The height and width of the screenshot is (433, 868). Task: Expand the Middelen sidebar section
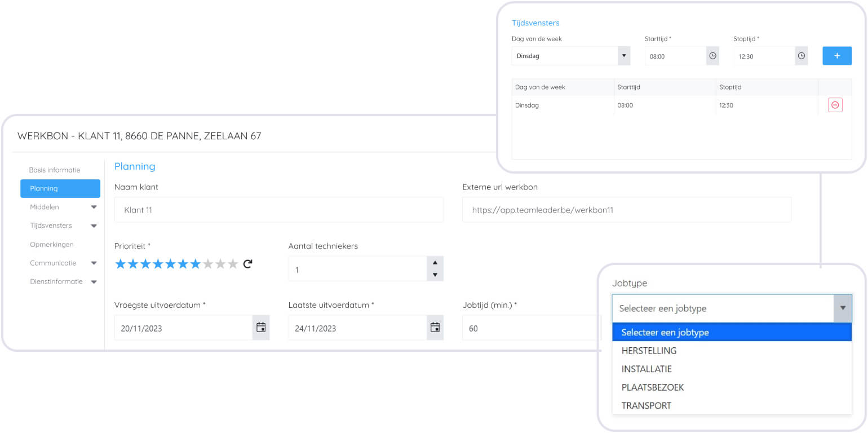coord(94,207)
